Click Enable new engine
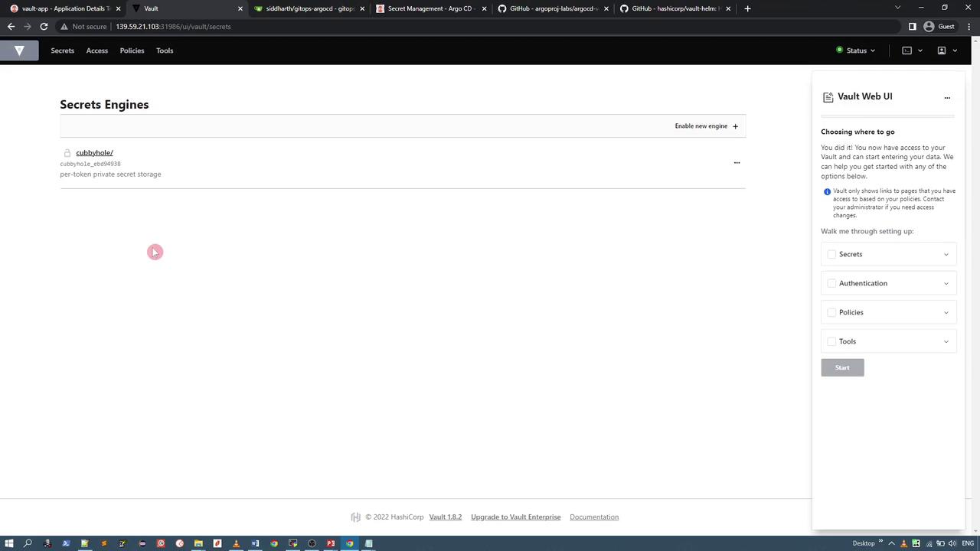This screenshot has width=980, height=551. click(707, 126)
